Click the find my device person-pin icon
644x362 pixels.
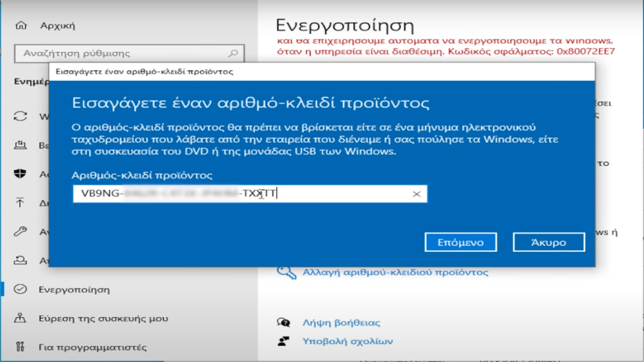(x=21, y=318)
